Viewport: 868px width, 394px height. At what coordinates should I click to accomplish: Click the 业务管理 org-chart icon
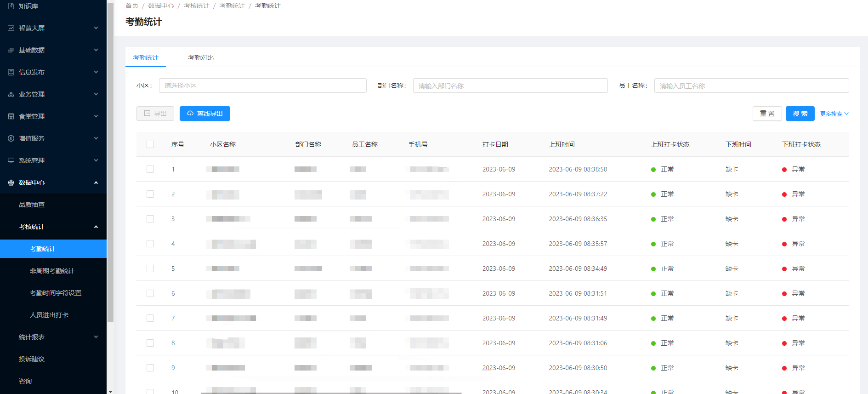click(11, 94)
